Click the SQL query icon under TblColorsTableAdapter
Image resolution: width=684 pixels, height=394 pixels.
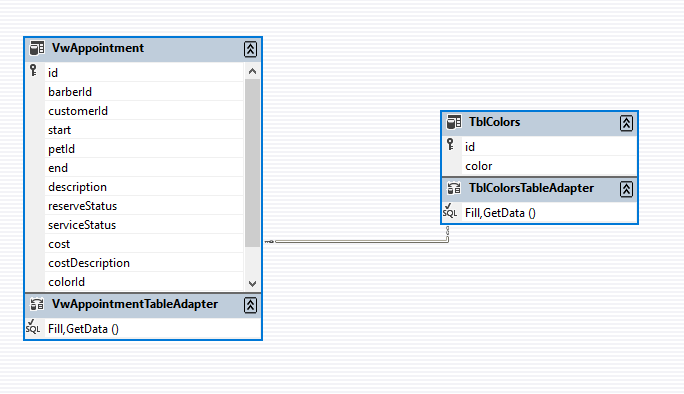(x=450, y=211)
